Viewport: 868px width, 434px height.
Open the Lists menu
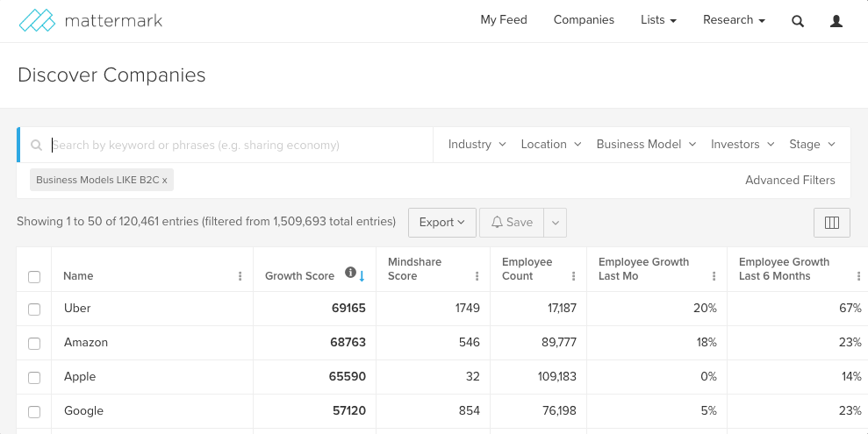click(659, 20)
